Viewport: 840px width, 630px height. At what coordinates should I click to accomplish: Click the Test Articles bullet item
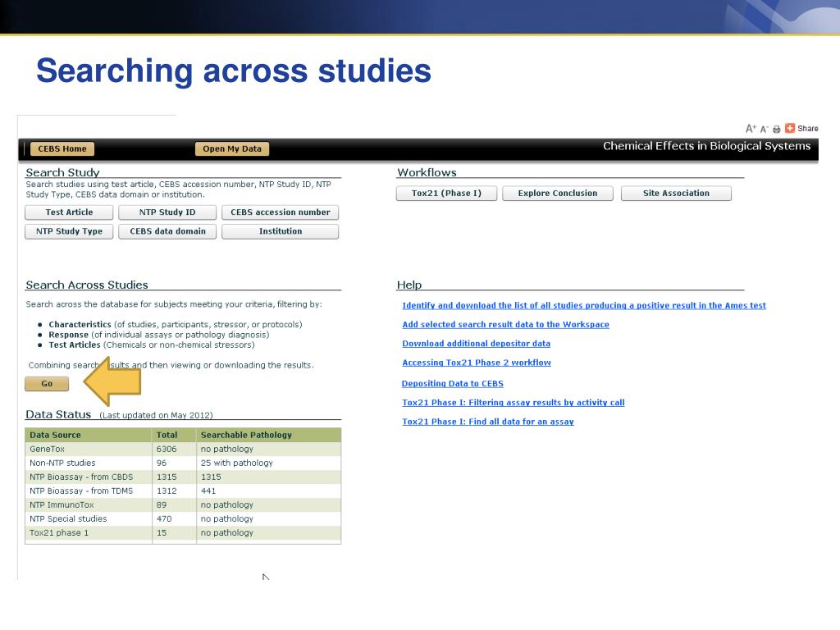click(x=152, y=345)
